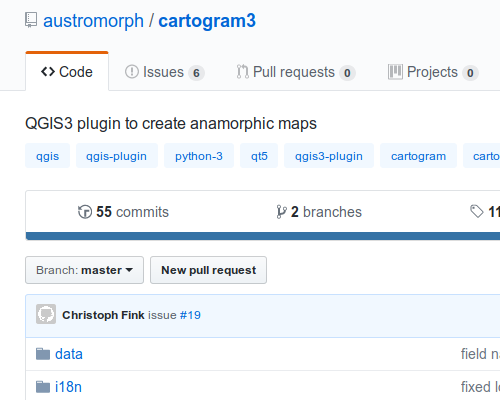The image size is (500, 400).
Task: Click the code brackets icon
Action: [48, 72]
